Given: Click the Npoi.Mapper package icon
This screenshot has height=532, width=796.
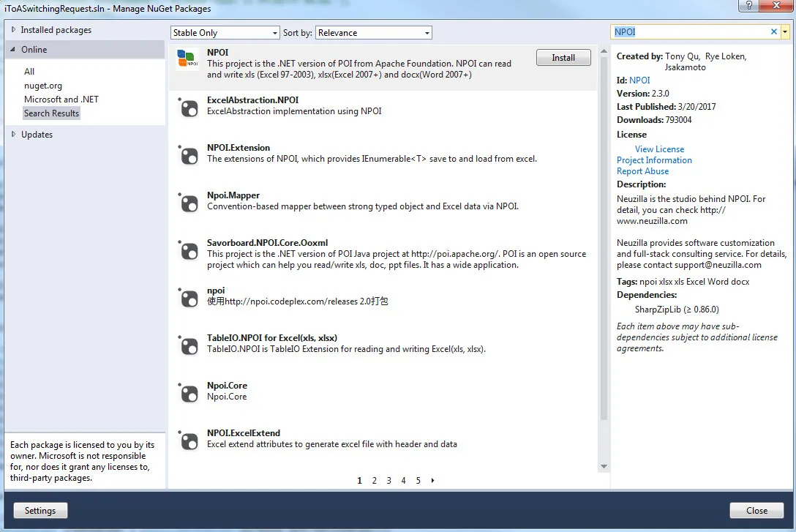Looking at the screenshot, I should click(x=189, y=203).
